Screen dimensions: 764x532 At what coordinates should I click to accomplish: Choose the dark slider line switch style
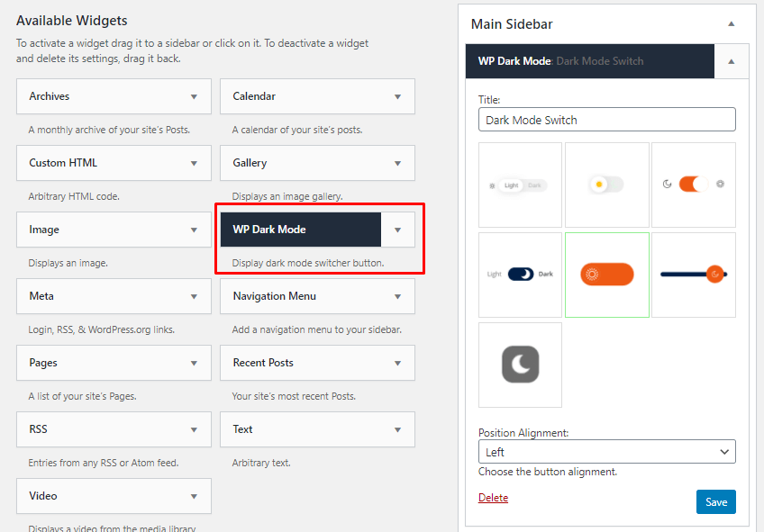(693, 275)
